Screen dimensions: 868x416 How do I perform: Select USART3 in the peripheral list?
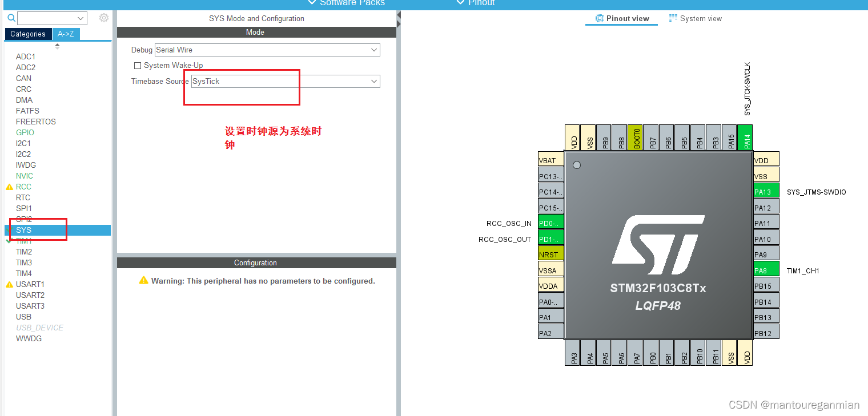click(30, 306)
